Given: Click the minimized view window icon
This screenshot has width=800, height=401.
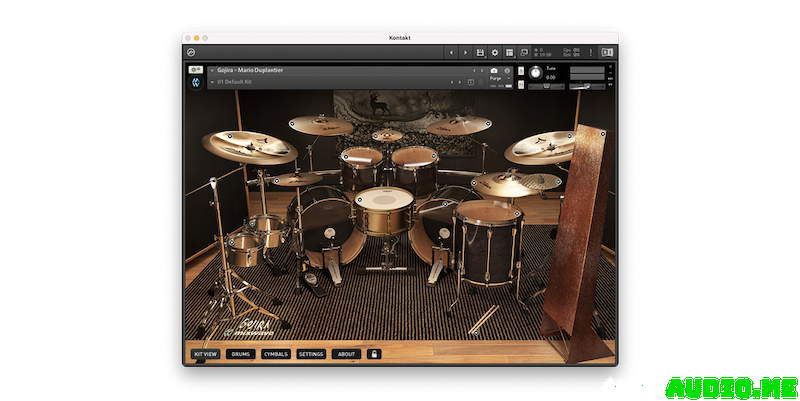Looking at the screenshot, I should point(523,52).
